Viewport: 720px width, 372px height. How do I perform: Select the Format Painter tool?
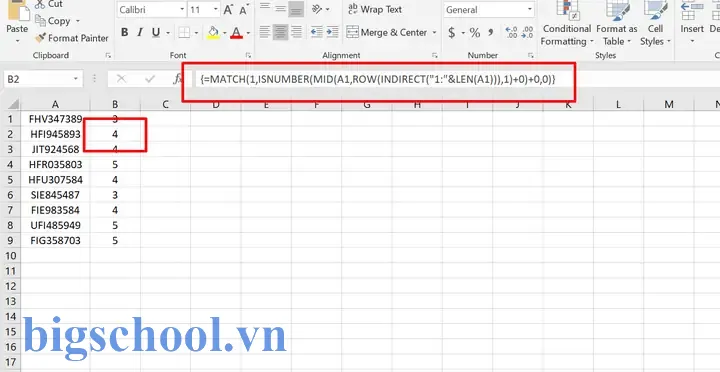72,38
